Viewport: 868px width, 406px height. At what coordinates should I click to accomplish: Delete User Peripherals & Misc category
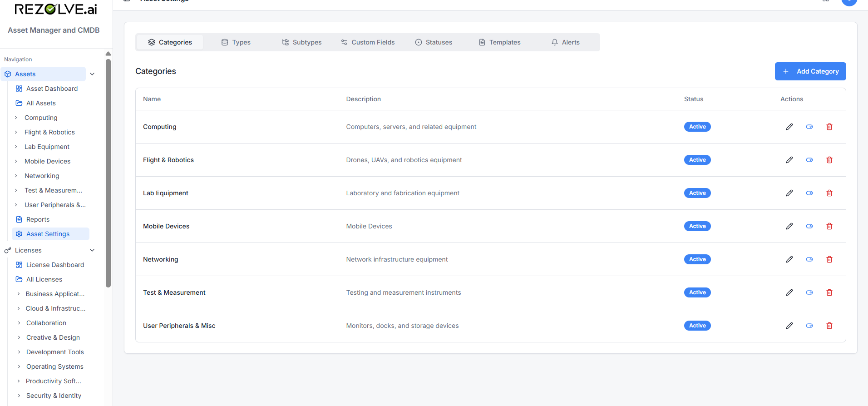(x=829, y=326)
